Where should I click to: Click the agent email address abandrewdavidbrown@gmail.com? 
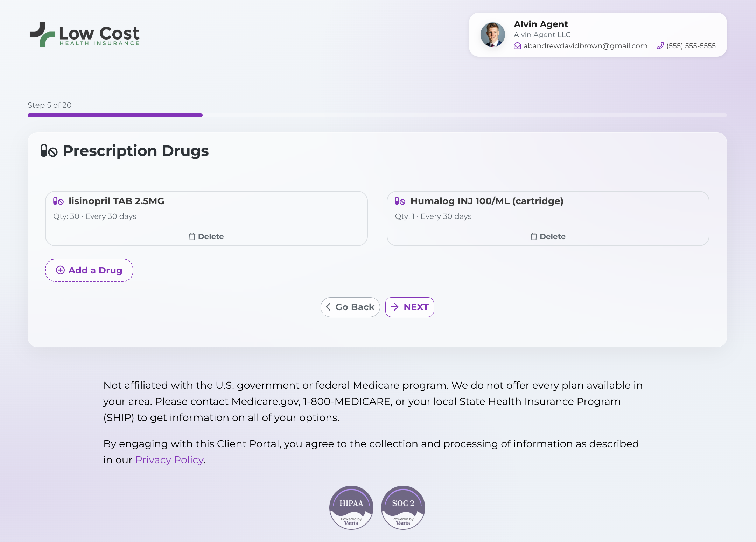click(585, 46)
